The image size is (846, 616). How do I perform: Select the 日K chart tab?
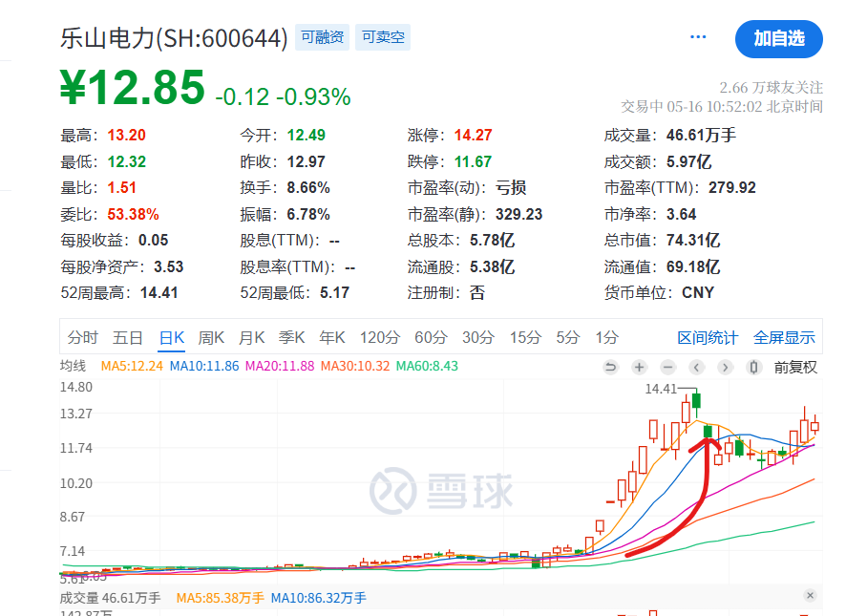(x=172, y=337)
